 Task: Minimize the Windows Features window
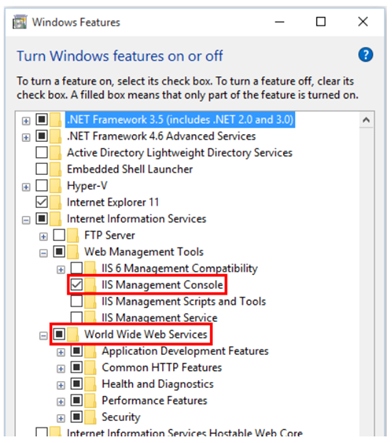click(279, 22)
